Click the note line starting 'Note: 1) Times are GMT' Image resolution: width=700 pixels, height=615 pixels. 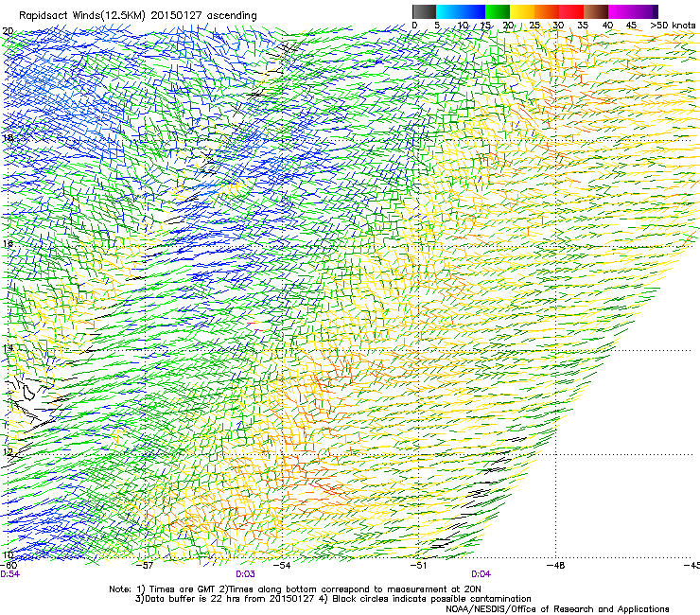click(294, 589)
